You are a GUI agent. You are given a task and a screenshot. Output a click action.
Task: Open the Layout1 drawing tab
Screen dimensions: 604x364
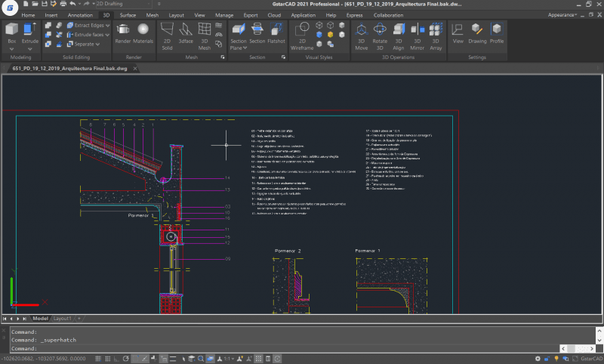click(x=62, y=319)
